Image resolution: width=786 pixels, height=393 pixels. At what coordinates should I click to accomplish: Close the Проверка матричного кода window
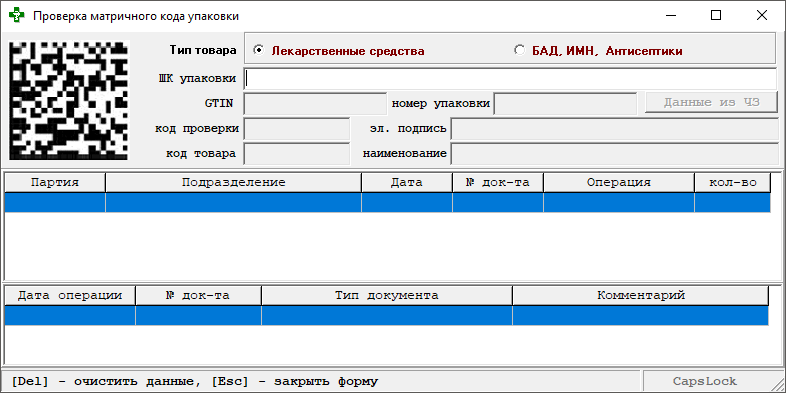[761, 16]
